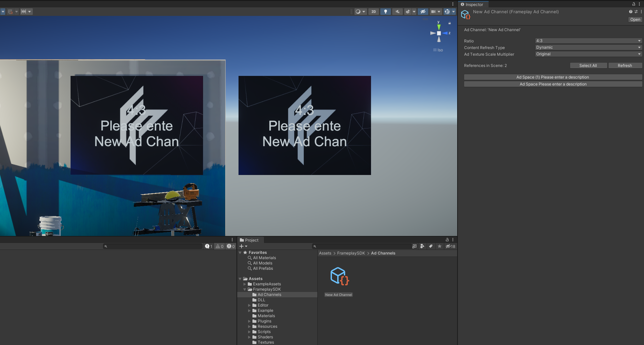Open preset selector sliders icon
Viewport: 644px width, 345px height.
(x=636, y=12)
